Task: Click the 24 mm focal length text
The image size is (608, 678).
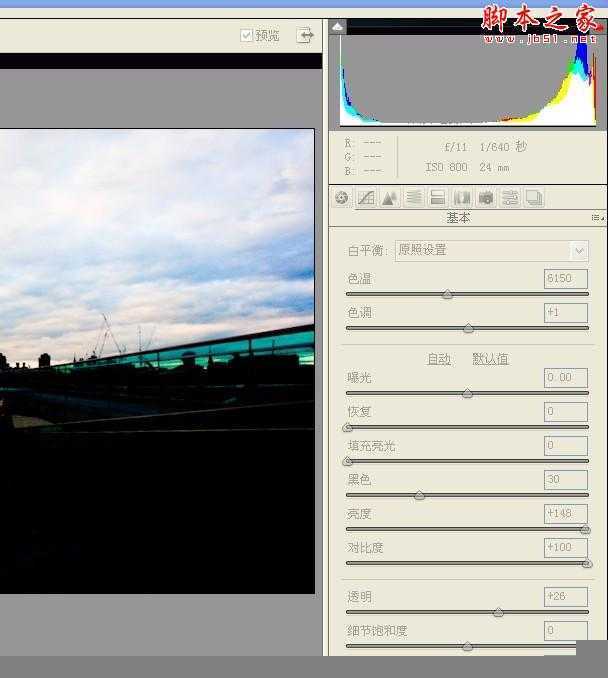Action: (x=494, y=167)
